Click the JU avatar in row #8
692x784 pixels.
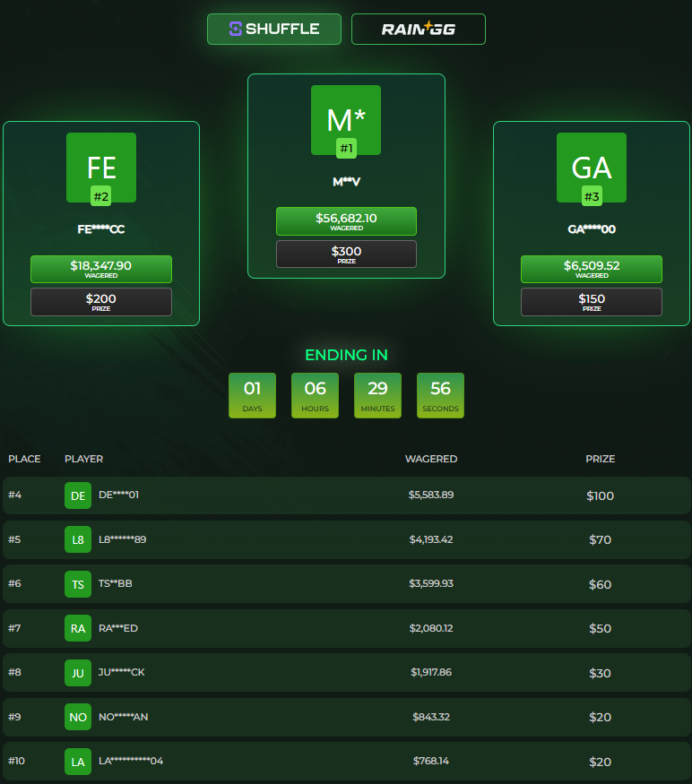click(x=78, y=673)
